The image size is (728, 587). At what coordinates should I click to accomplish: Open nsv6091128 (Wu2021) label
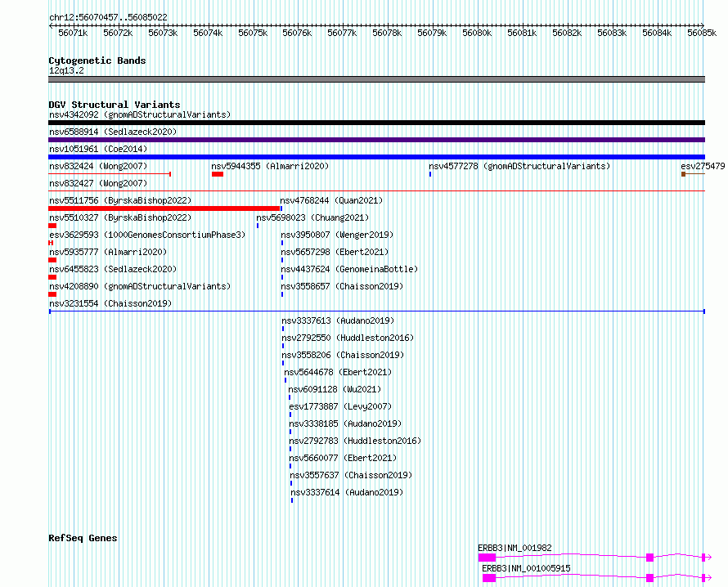tap(335, 389)
